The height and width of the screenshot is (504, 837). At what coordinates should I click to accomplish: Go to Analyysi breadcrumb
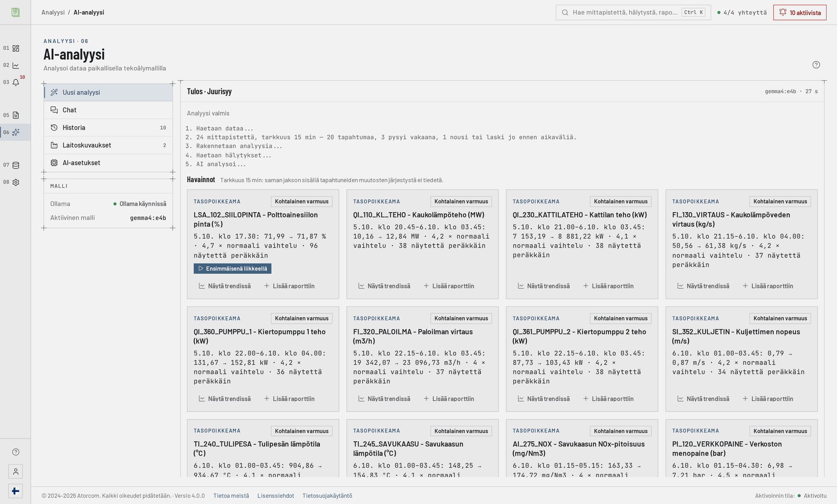click(x=53, y=12)
